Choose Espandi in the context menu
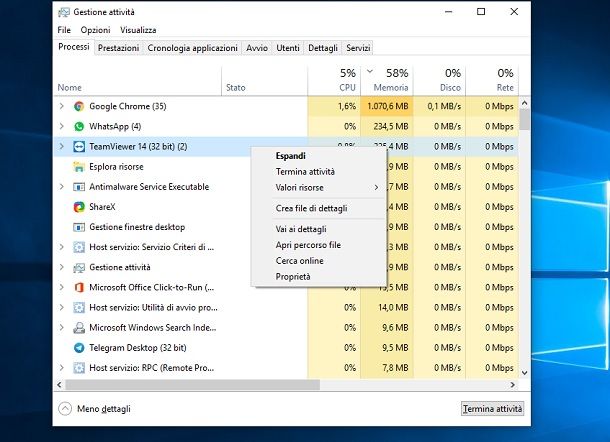 click(x=319, y=156)
